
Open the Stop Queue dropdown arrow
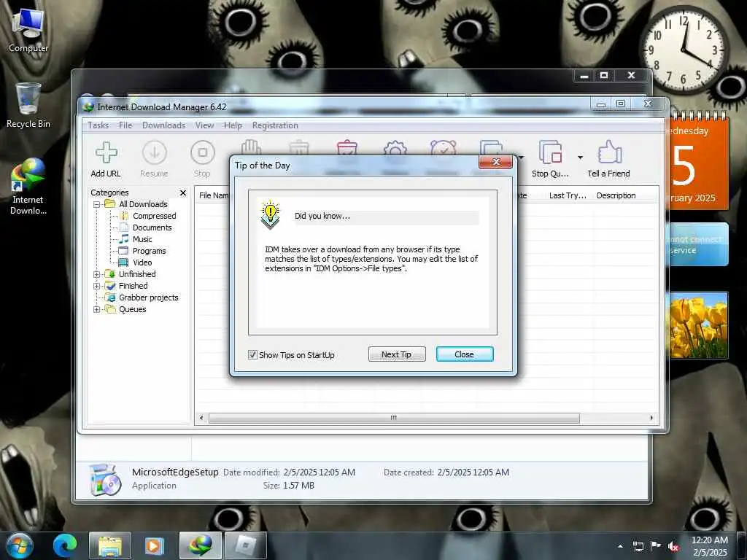(x=580, y=157)
